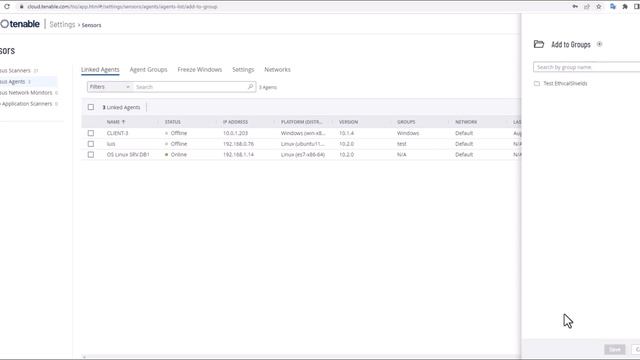Sort by the NETWORK column header
The height and width of the screenshot is (360, 640).
tap(466, 122)
